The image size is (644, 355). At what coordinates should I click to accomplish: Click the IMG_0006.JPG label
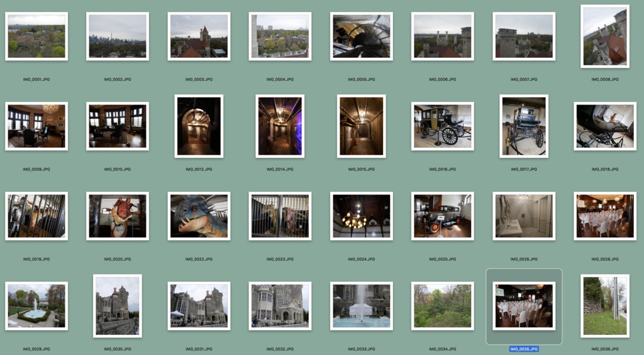click(442, 79)
